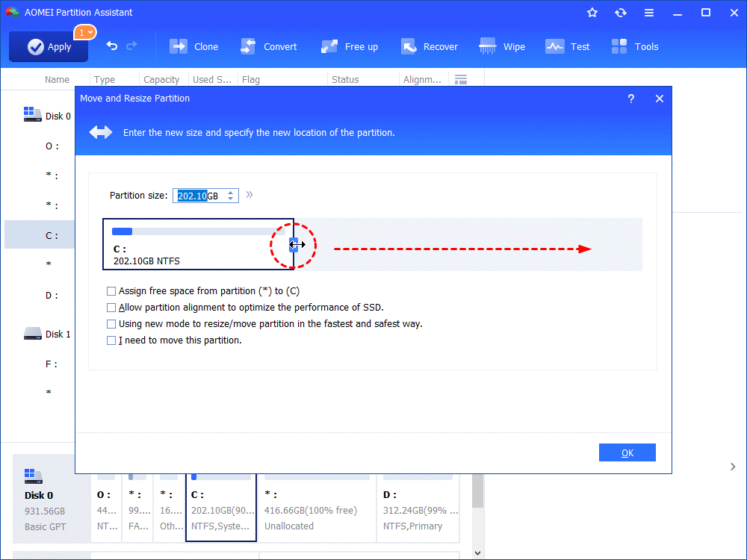Enable Assign free space from partition checkbox

(111, 291)
